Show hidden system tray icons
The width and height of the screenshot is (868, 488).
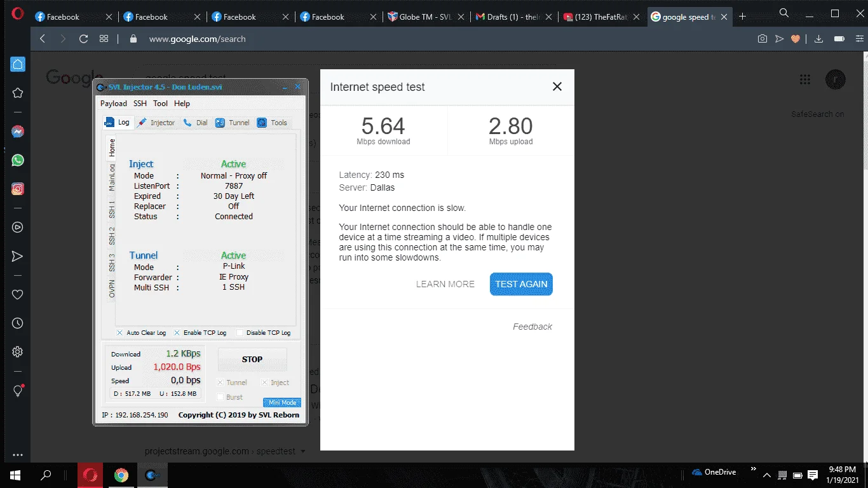(x=767, y=475)
